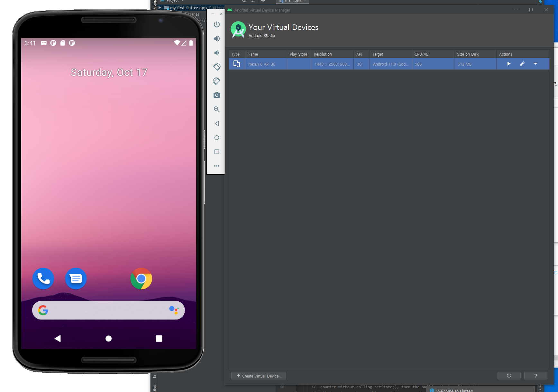558x392 pixels.
Task: Rotate emulator left icon
Action: [217, 67]
